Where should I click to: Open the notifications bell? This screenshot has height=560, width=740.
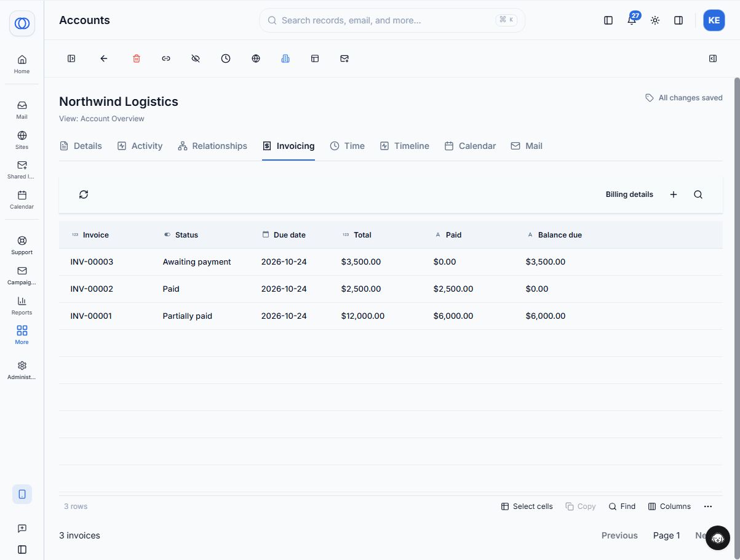click(632, 20)
